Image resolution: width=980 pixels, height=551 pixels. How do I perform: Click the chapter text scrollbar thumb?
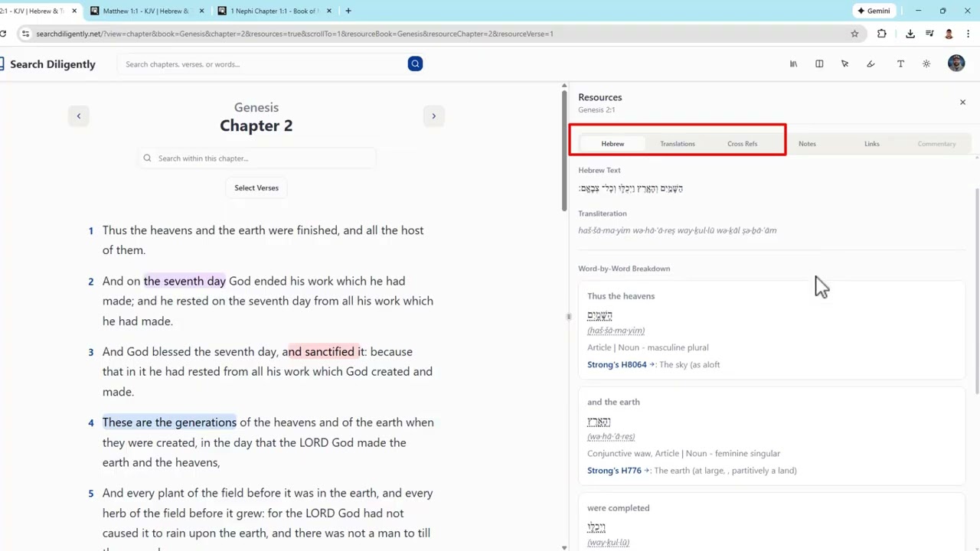564,149
